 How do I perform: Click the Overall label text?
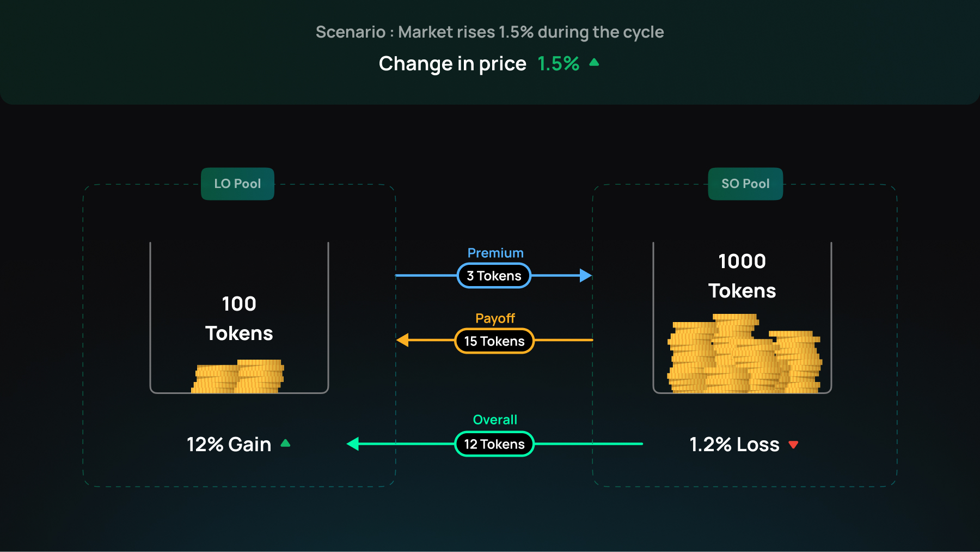click(x=495, y=420)
